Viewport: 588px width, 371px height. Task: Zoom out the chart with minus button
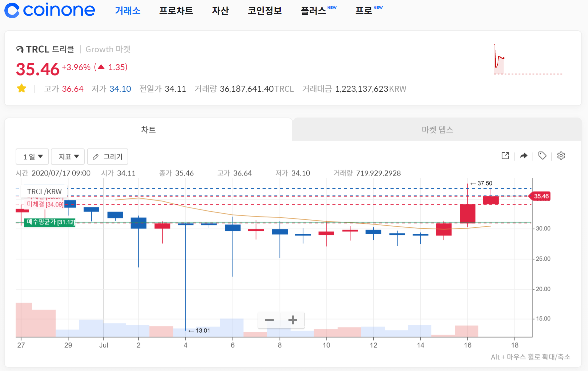(269, 320)
